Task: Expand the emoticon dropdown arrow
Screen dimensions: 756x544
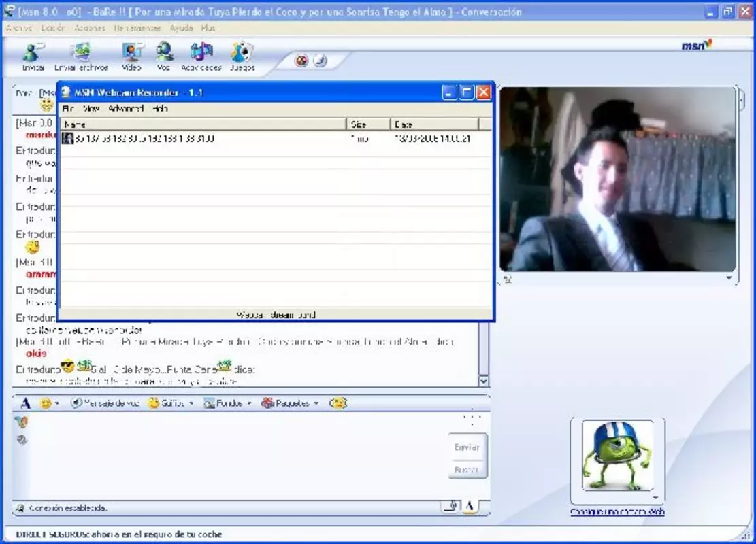Action: pos(57,403)
